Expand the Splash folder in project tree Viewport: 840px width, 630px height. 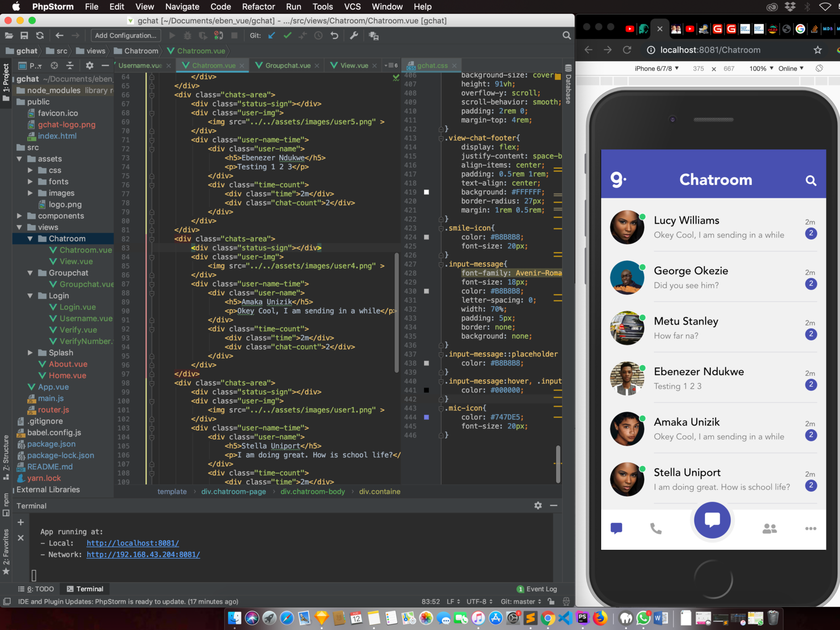[x=30, y=353]
